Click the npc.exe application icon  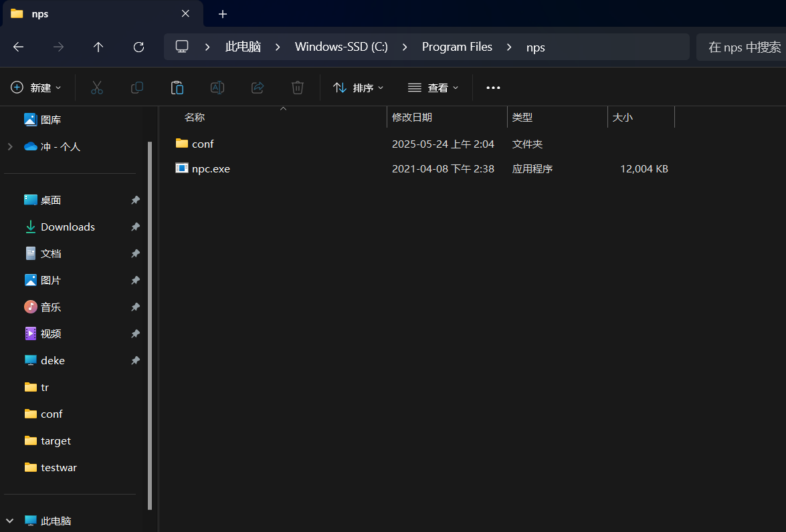pyautogui.click(x=181, y=168)
